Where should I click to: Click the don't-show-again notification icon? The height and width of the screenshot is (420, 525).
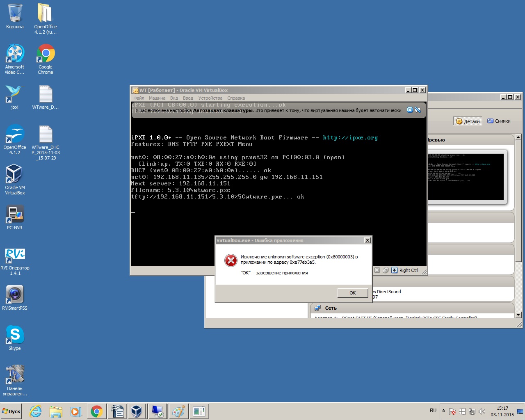point(418,110)
